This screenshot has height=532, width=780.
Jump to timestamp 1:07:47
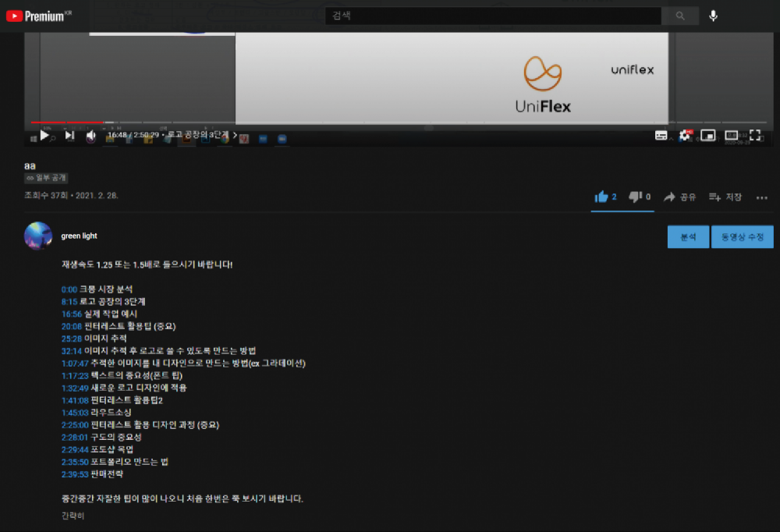75,364
